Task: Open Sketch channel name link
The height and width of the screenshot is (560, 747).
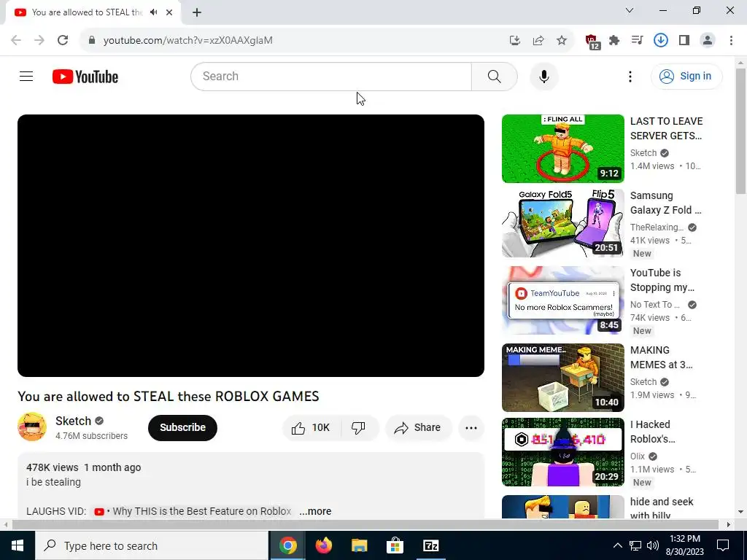Action: coord(73,421)
